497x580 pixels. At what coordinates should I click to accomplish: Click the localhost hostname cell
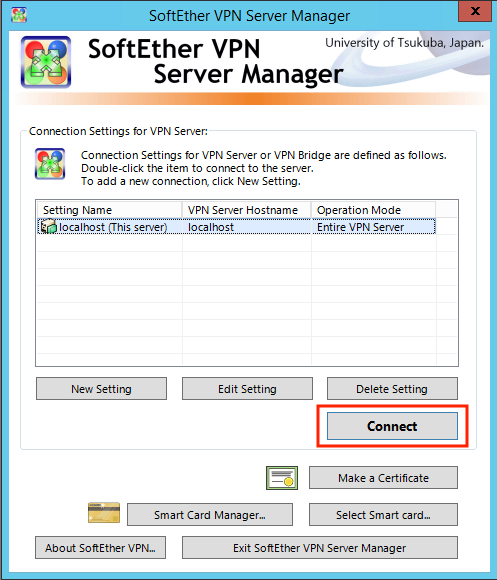coord(247,227)
